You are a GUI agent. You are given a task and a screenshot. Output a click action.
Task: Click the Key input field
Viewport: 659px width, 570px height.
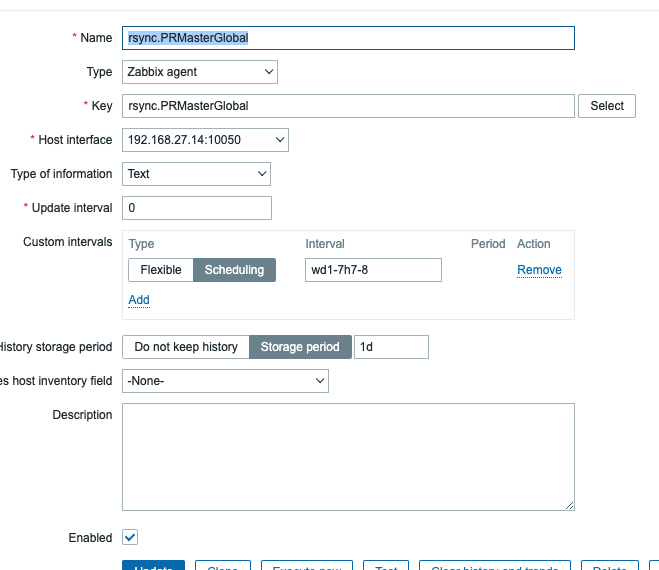click(348, 106)
